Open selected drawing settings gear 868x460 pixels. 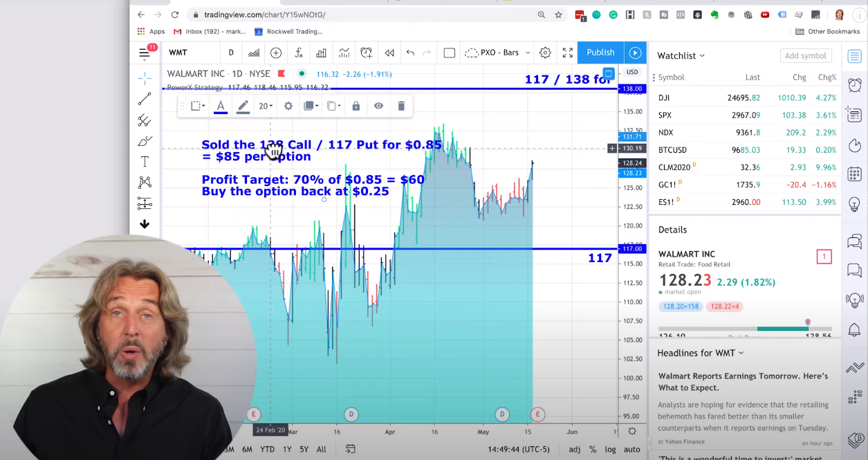[288, 106]
